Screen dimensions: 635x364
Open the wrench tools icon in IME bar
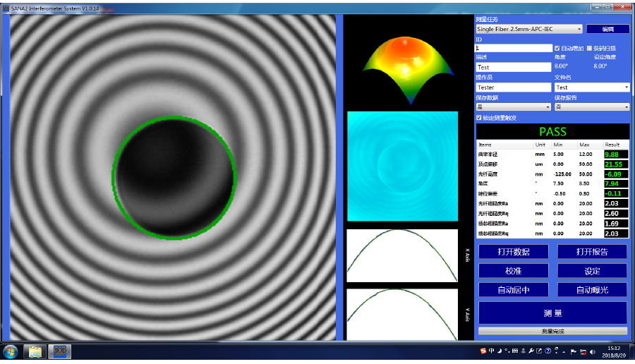[x=531, y=351]
